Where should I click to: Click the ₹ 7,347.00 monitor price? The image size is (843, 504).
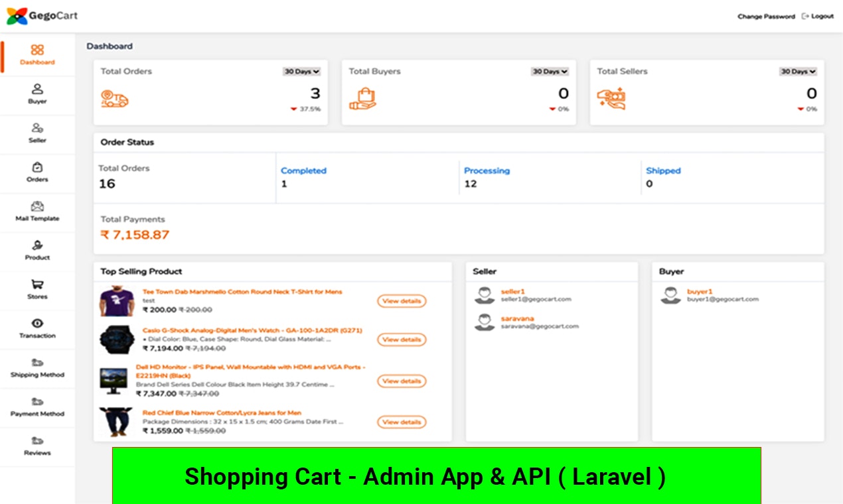coord(156,394)
